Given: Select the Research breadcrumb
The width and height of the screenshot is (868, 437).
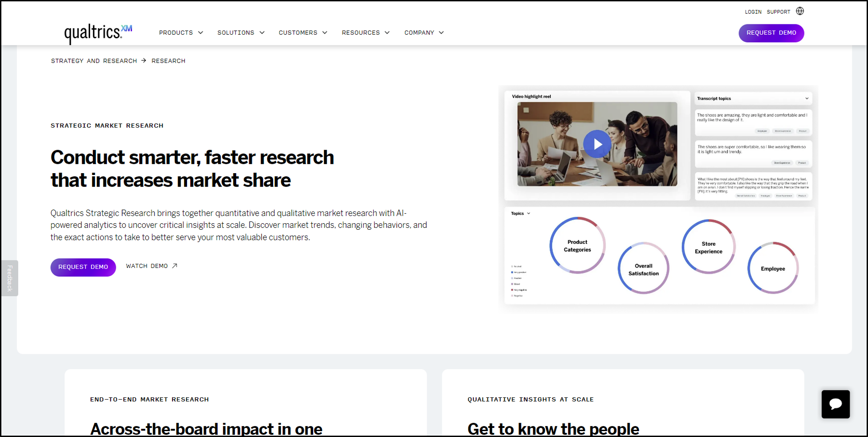Looking at the screenshot, I should point(169,61).
